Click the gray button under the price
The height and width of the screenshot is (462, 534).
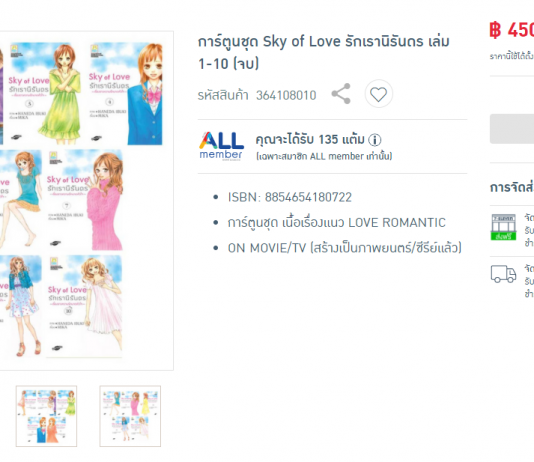click(512, 129)
